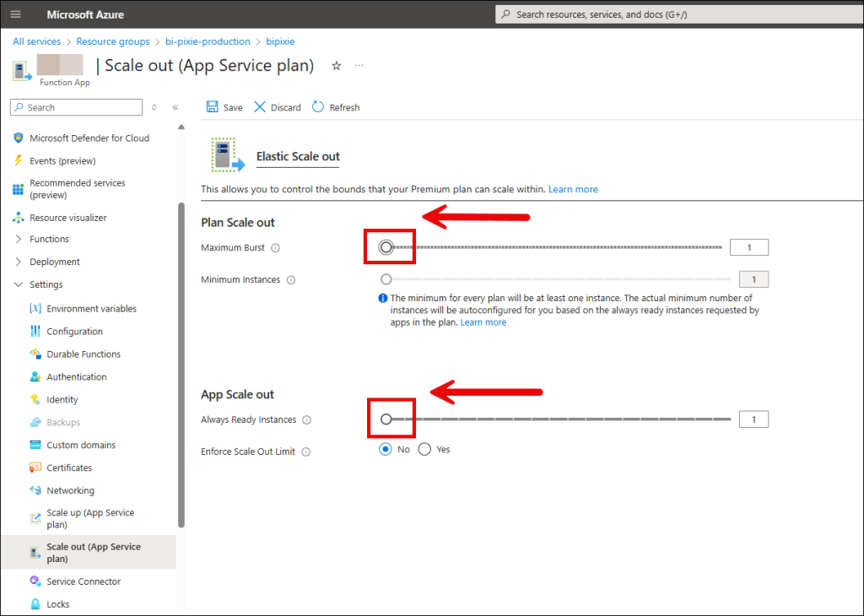Select No for Enforce Scale Out Limit
This screenshot has width=864, height=616.
pos(386,449)
